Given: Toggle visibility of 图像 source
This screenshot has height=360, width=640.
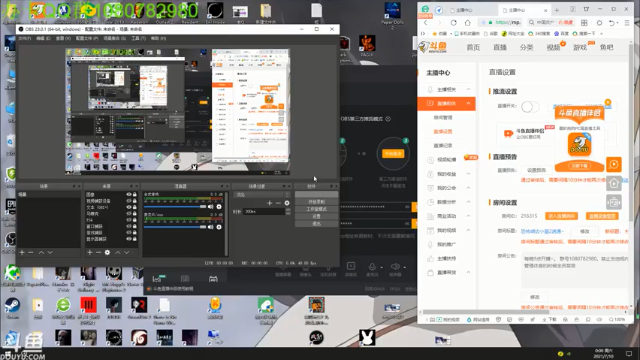Looking at the screenshot, I should coord(129,195).
